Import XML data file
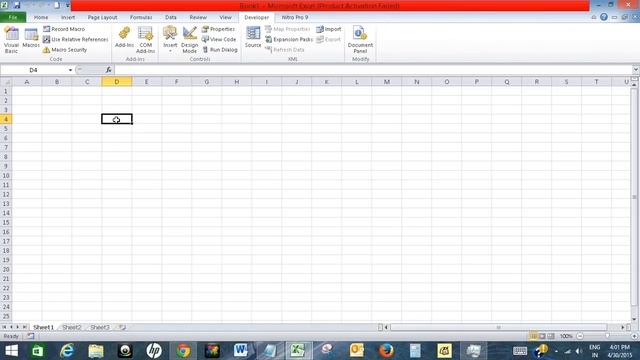This screenshot has width=640, height=360. coord(329,29)
